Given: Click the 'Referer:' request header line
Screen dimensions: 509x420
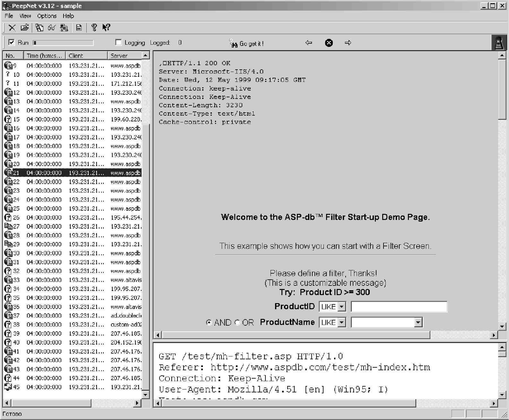Looking at the screenshot, I should click(x=294, y=367).
